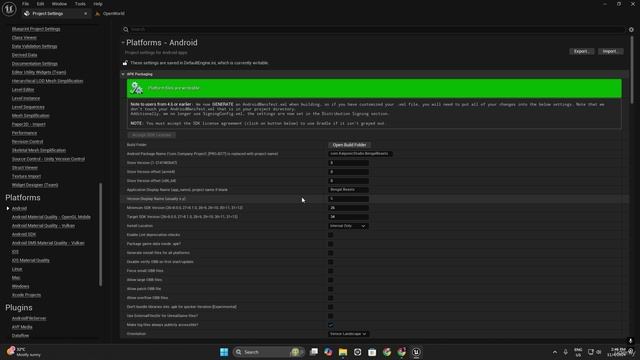Open Revision Control settings link

(27, 142)
